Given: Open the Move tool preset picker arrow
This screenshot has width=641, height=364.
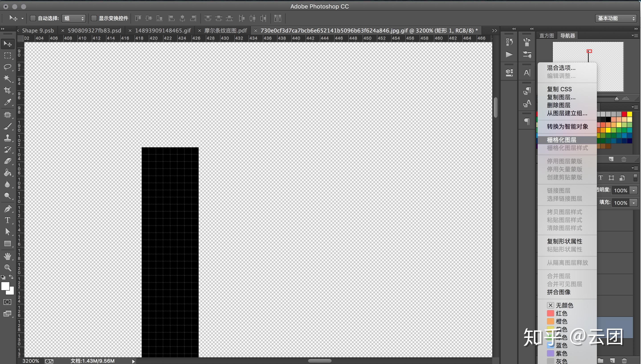Looking at the screenshot, I should pos(22,18).
